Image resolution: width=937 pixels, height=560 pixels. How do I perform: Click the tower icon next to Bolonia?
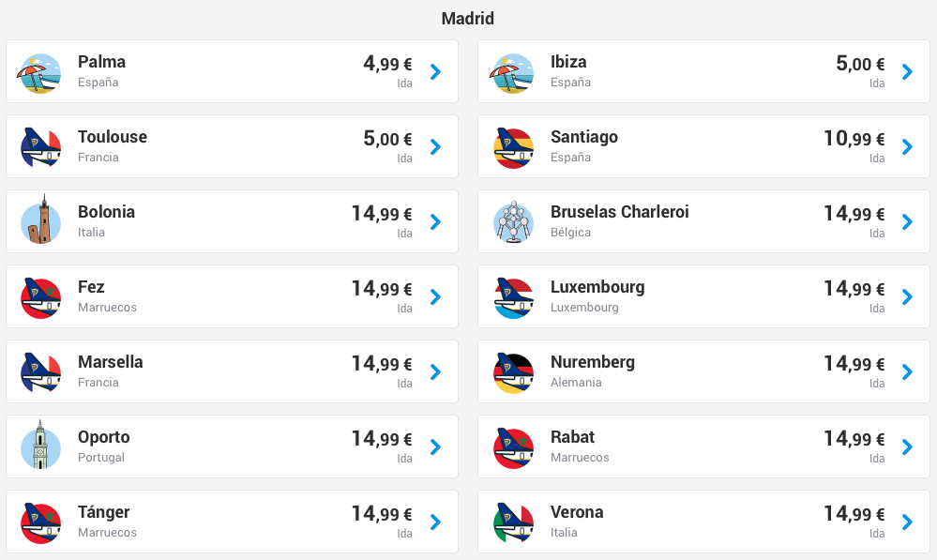tap(40, 219)
